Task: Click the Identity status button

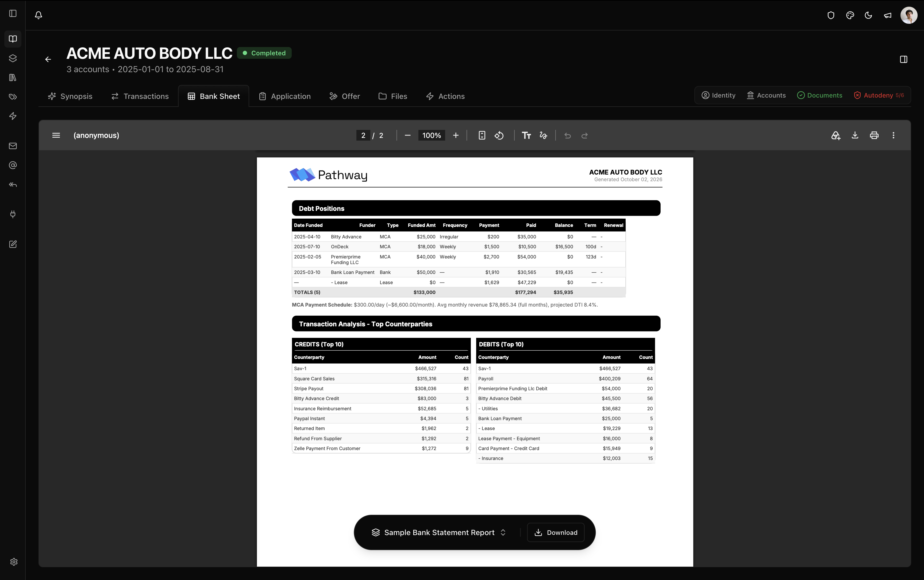Action: pos(718,95)
